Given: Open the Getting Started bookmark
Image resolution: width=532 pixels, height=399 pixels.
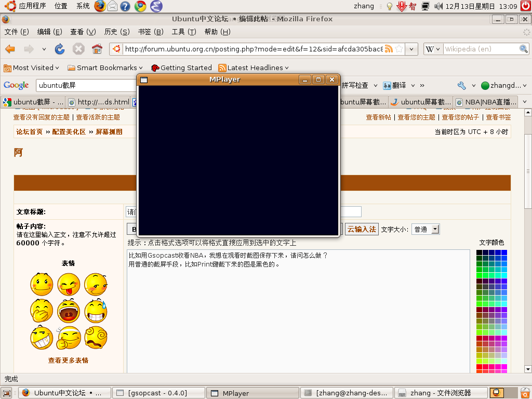Looking at the screenshot, I should tap(181, 68).
